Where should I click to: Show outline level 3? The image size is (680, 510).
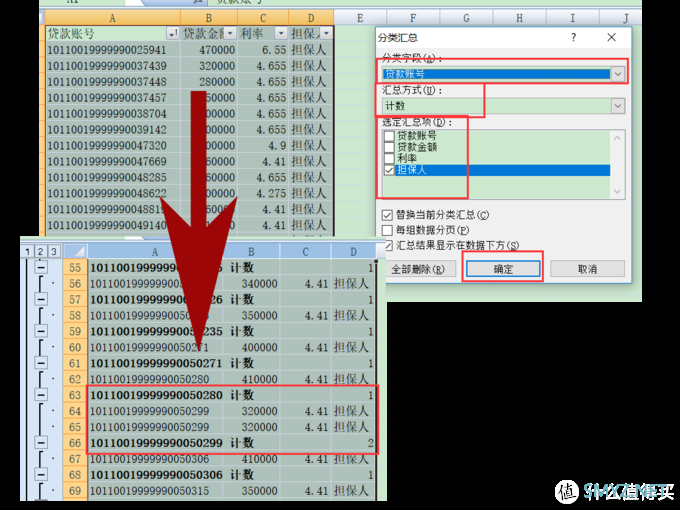(53, 251)
